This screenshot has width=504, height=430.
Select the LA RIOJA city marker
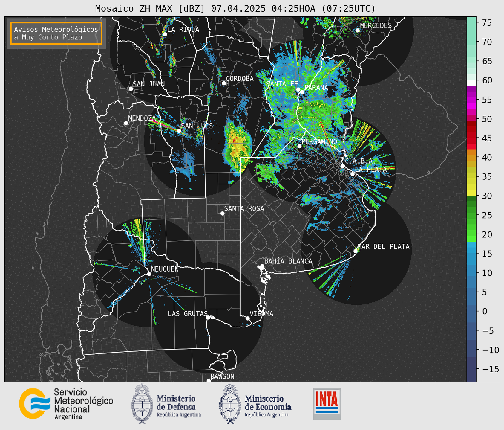(x=165, y=34)
